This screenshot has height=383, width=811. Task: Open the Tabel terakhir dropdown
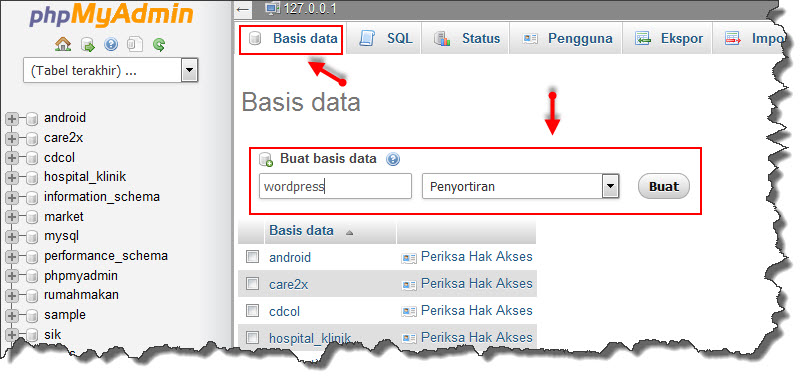tap(111, 70)
